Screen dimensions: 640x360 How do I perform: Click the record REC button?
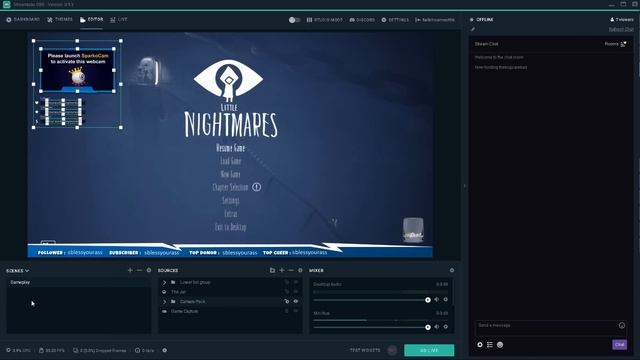[x=392, y=350]
